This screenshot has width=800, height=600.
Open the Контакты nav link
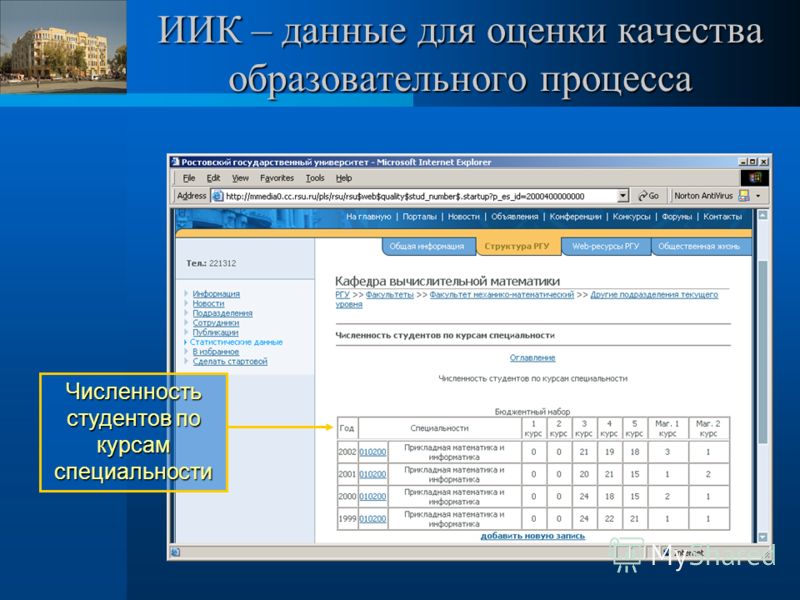pos(722,217)
